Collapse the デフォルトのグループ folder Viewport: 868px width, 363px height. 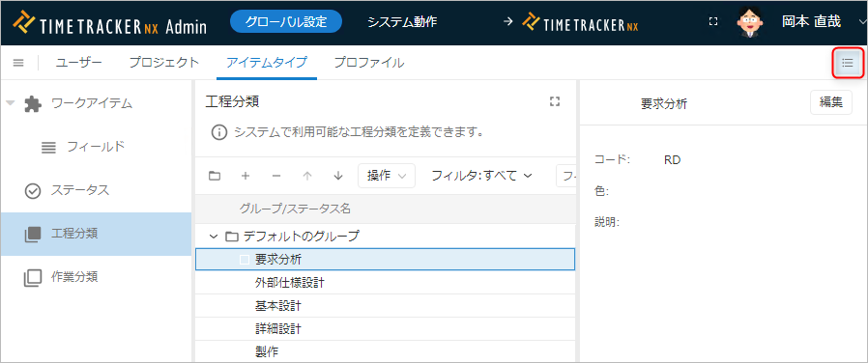(214, 237)
